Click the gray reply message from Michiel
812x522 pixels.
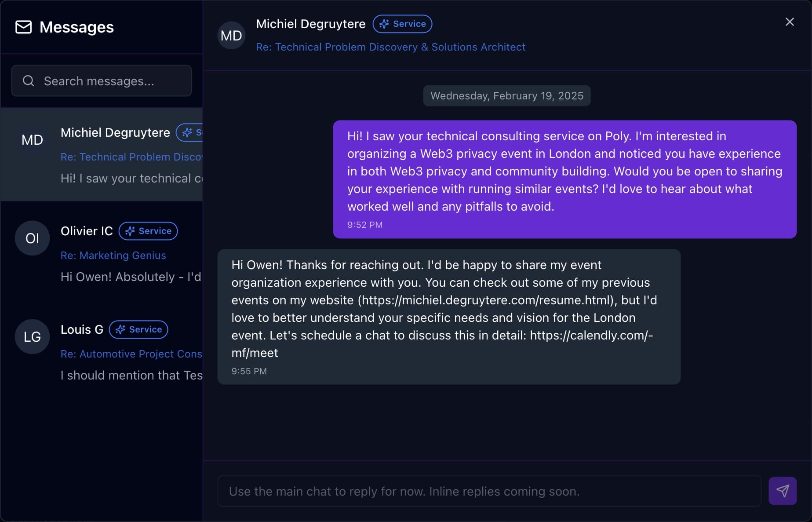pyautogui.click(x=449, y=317)
